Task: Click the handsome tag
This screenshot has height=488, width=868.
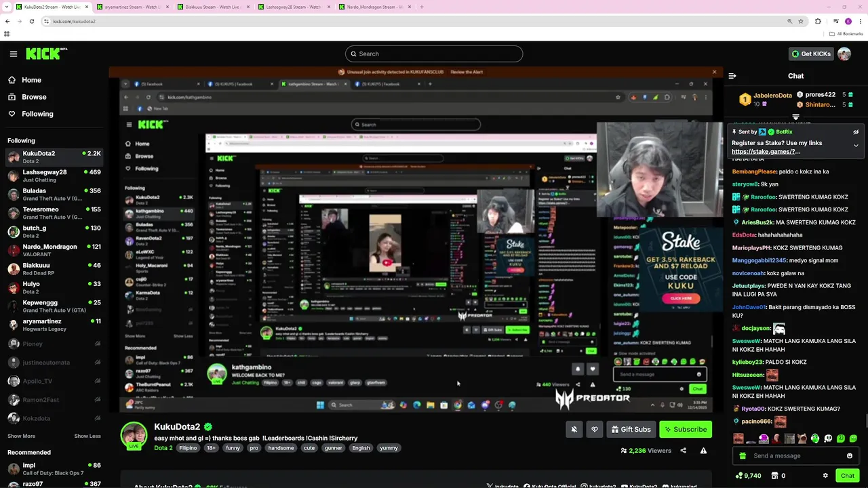Action: [281, 448]
